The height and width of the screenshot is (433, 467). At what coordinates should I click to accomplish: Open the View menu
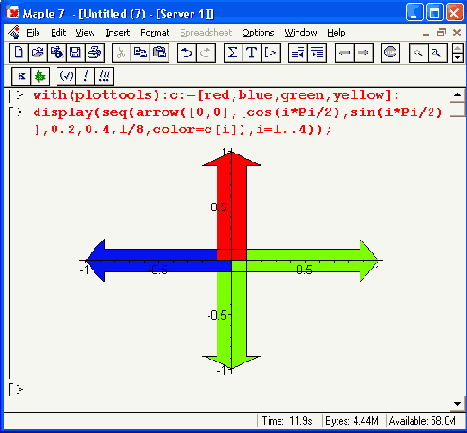[85, 33]
